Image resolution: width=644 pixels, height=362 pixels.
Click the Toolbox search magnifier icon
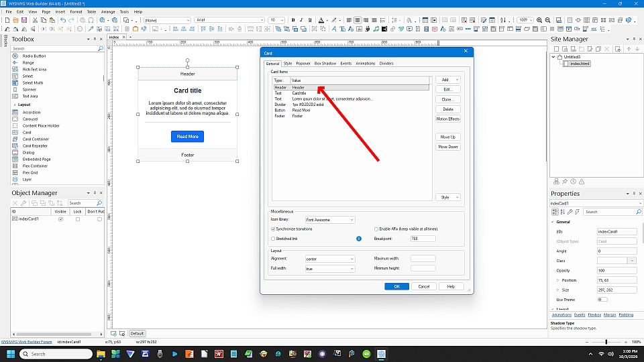[101, 48]
